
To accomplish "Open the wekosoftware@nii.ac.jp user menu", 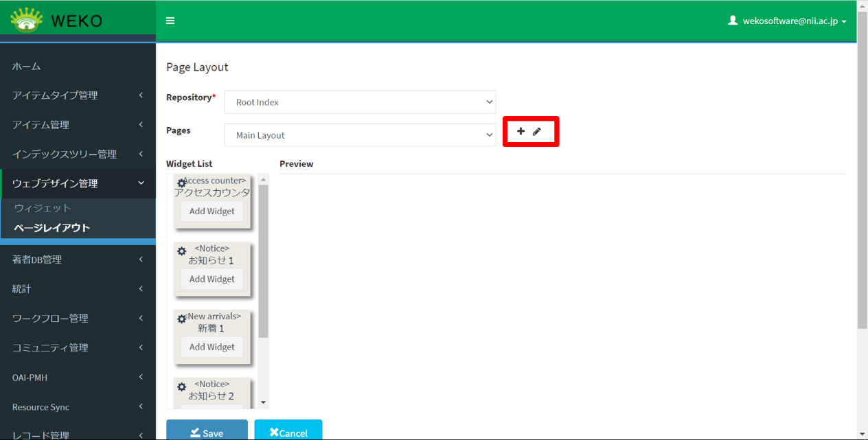I will pyautogui.click(x=787, y=21).
